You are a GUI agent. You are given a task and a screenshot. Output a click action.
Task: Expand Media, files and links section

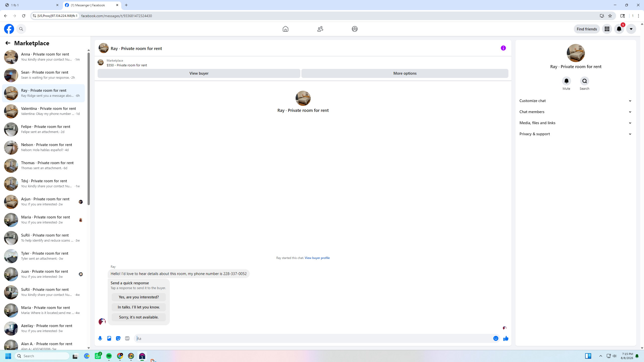click(x=576, y=123)
